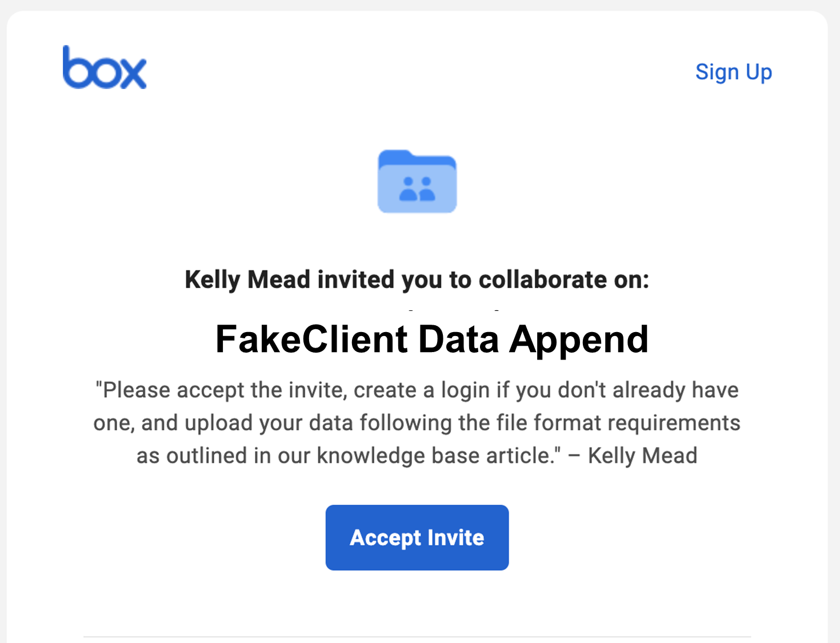Click the quoted message starting "Please accept"

[x=417, y=423]
